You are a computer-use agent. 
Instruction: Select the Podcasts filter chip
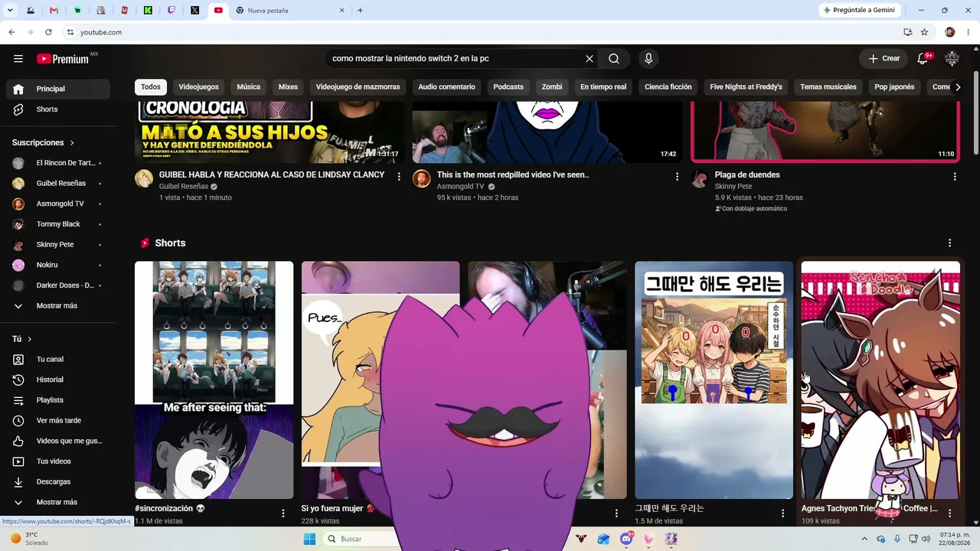click(508, 87)
